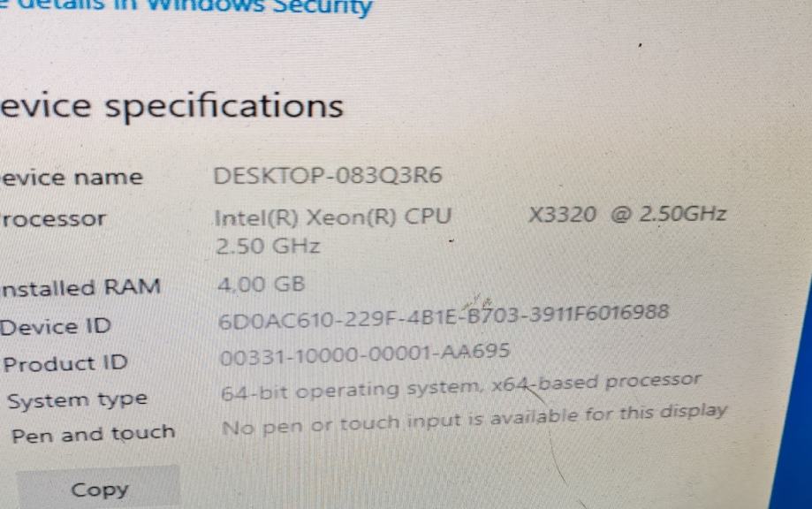Click the blue desktop area beside window
The width and height of the screenshot is (812, 509).
[x=793, y=414]
